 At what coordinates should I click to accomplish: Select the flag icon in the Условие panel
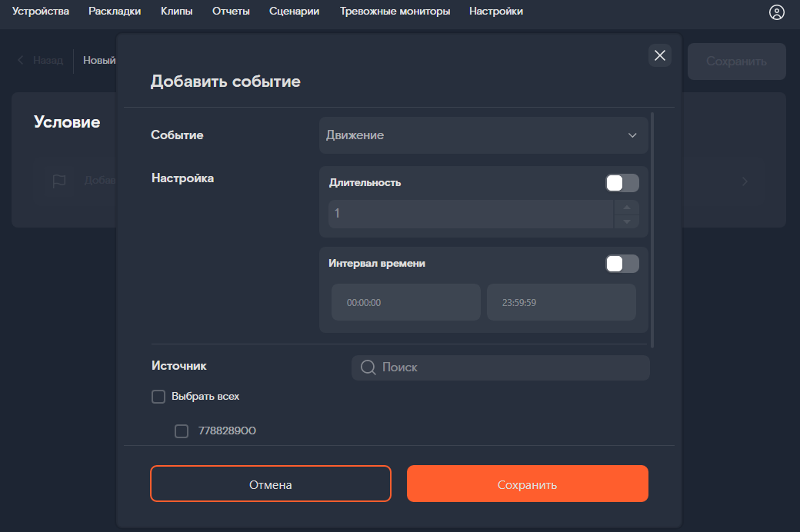click(x=58, y=181)
